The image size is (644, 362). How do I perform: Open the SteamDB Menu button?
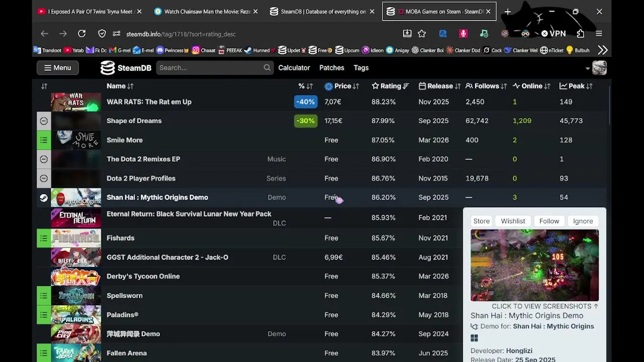(57, 68)
